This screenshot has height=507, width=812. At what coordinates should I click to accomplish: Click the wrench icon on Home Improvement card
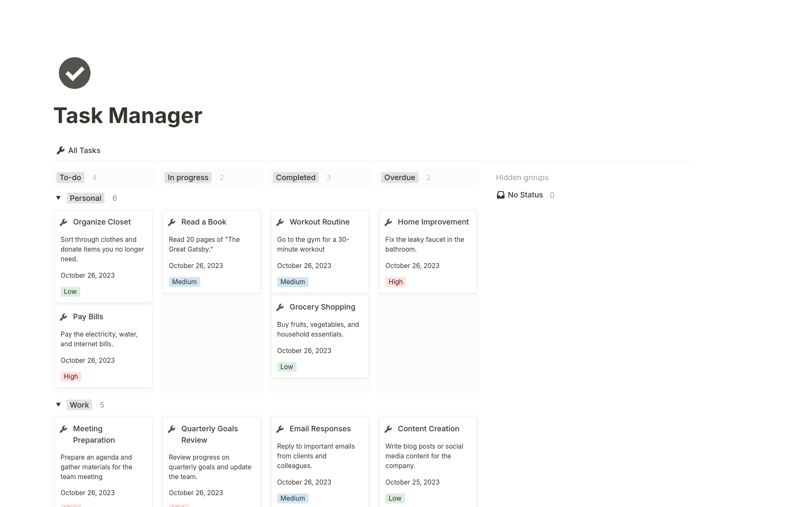tap(389, 222)
